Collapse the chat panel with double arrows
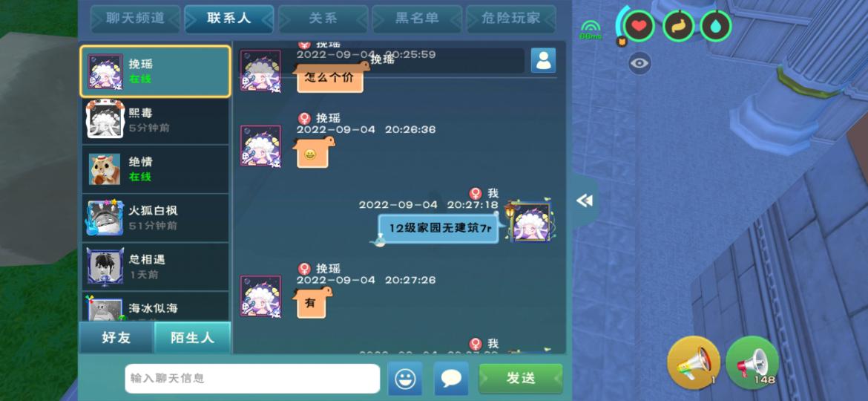 coord(585,200)
